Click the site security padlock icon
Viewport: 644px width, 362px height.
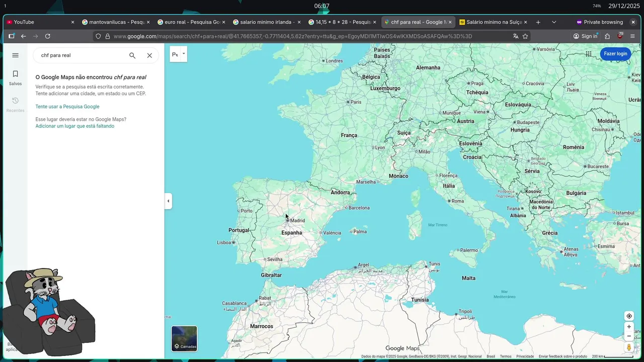pos(107,36)
